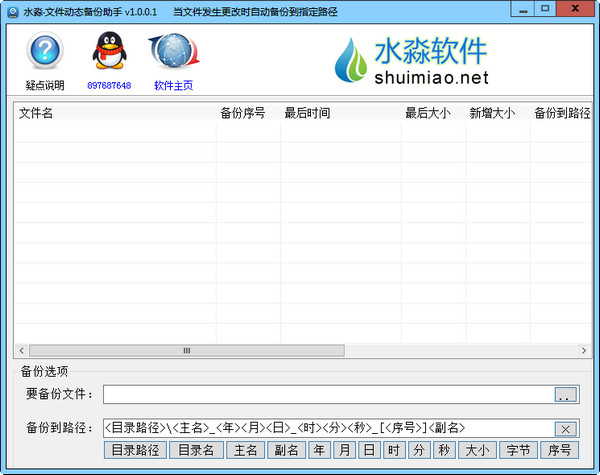
Task: Close the backup assistant window
Action: [575, 9]
